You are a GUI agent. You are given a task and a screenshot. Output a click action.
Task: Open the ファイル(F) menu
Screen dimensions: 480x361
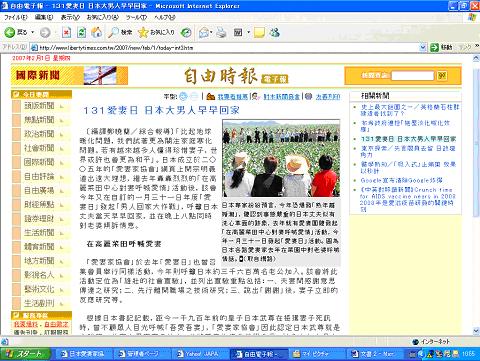coord(16,17)
